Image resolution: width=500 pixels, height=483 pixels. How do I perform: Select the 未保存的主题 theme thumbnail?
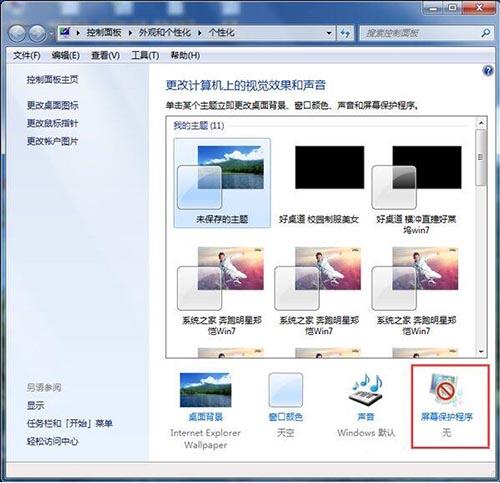pyautogui.click(x=222, y=183)
